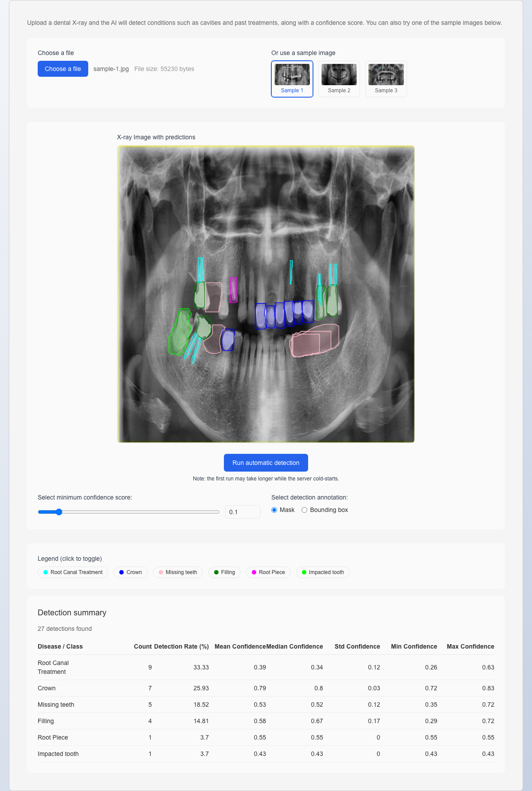Click the Root Canal Treatment table row label
532x791 pixels.
coord(53,667)
